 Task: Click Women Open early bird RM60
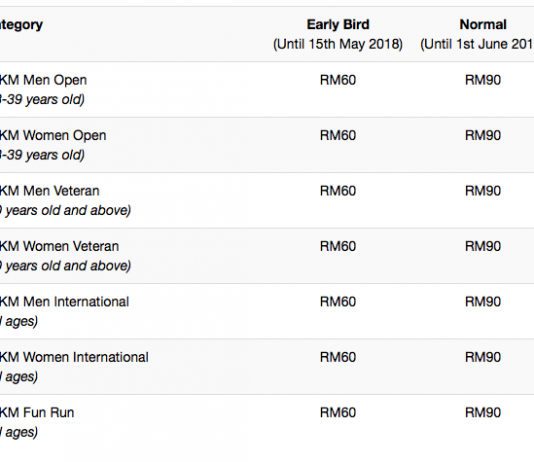(x=338, y=136)
